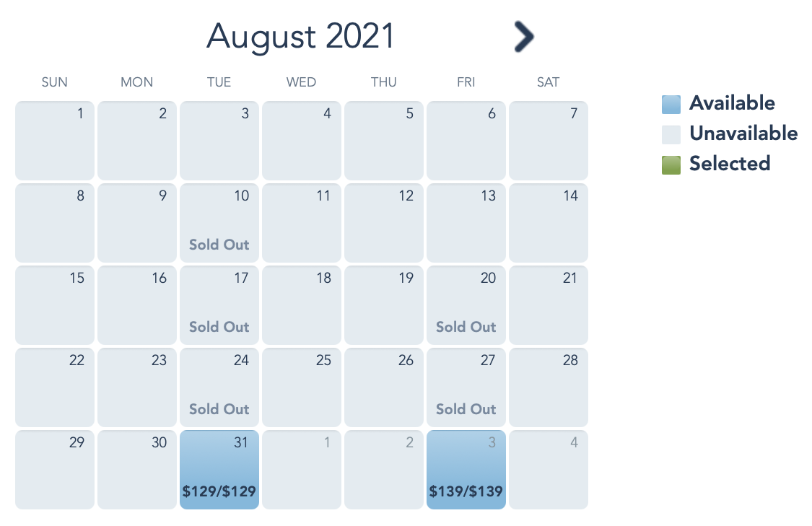
Task: Click the sold out August 24 cell
Action: pyautogui.click(x=219, y=387)
